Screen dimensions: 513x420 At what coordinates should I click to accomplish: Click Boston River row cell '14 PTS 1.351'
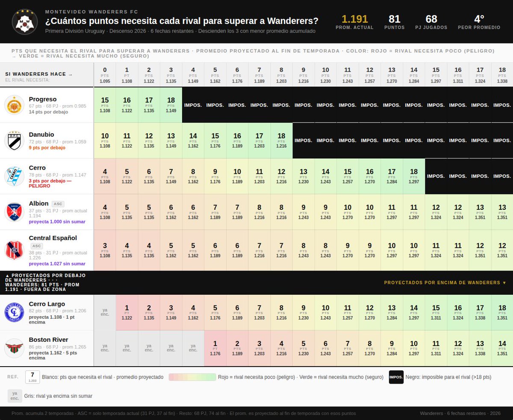502,348
